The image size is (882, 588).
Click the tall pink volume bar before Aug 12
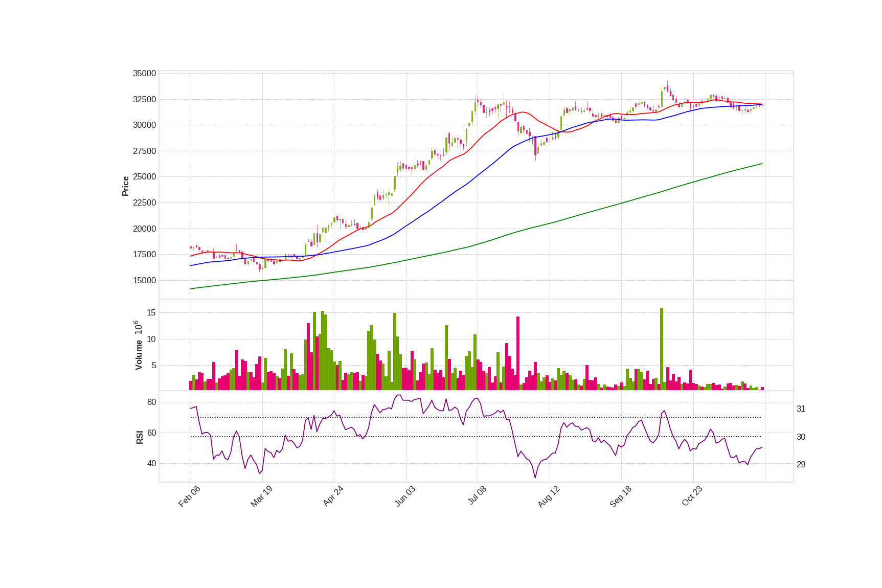point(518,353)
